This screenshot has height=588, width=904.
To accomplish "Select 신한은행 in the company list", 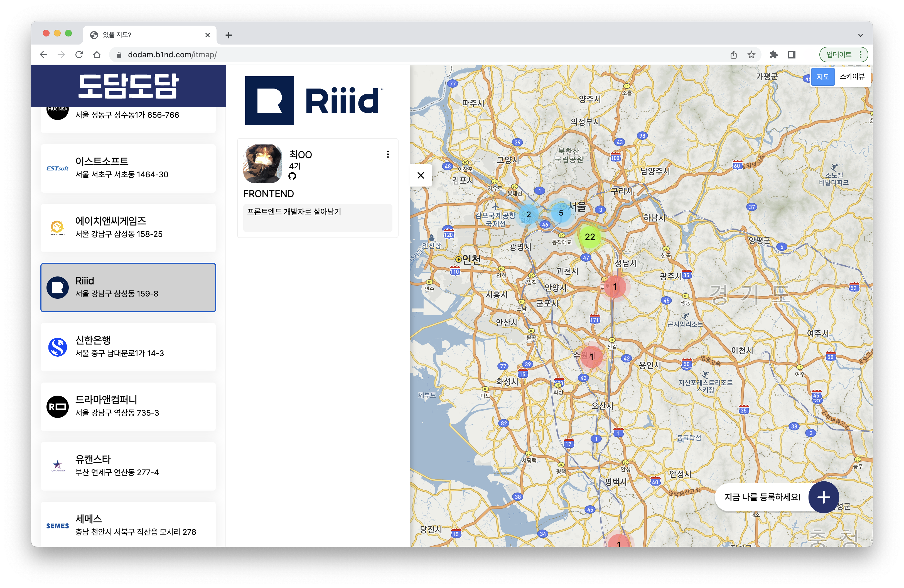I will pyautogui.click(x=128, y=347).
